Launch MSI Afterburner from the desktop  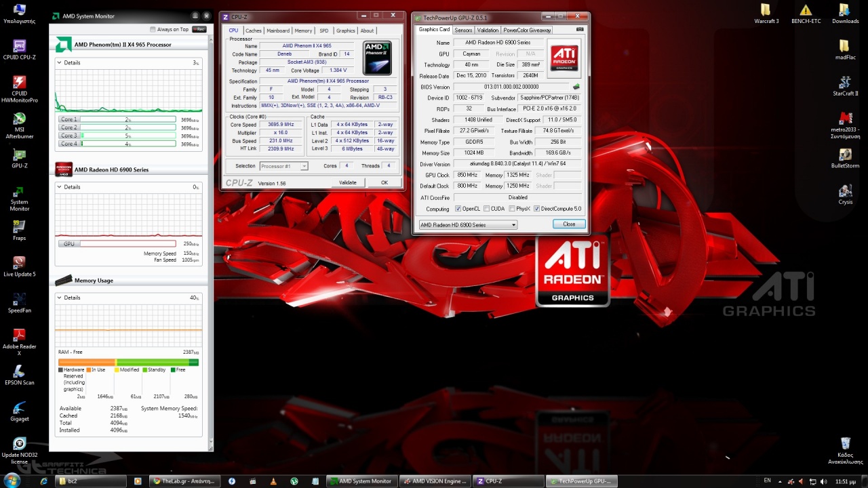coord(19,126)
